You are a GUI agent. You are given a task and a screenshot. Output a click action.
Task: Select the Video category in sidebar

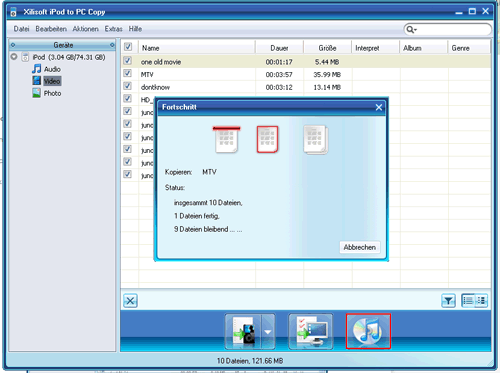(x=47, y=81)
